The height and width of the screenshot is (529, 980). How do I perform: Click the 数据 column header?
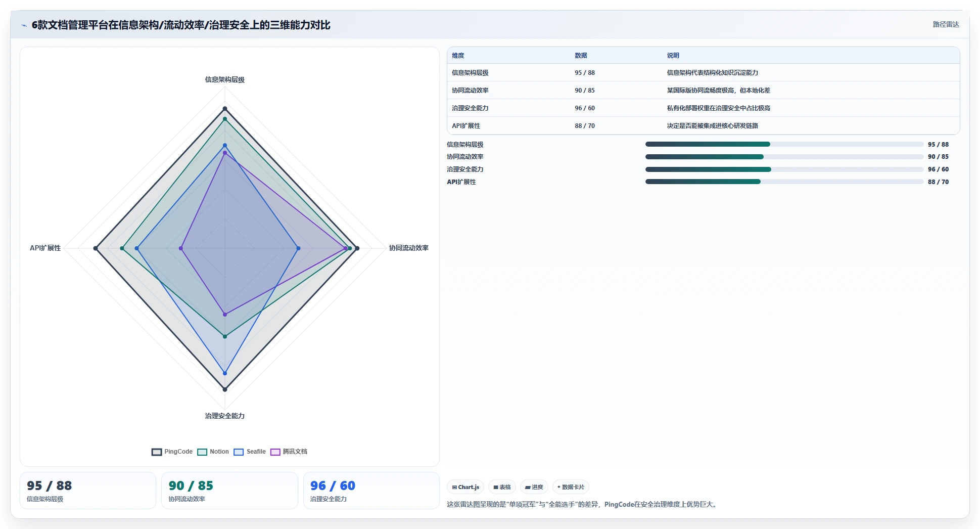pos(581,56)
